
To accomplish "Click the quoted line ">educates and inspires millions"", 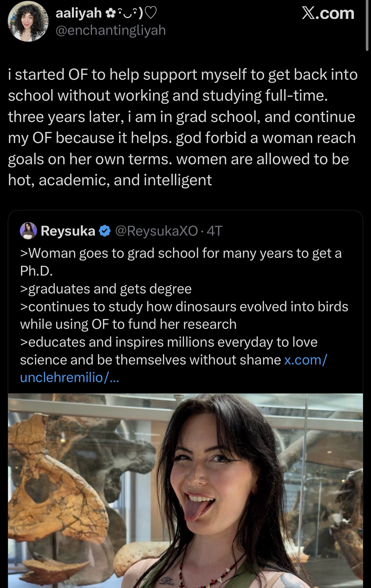I will 169,342.
